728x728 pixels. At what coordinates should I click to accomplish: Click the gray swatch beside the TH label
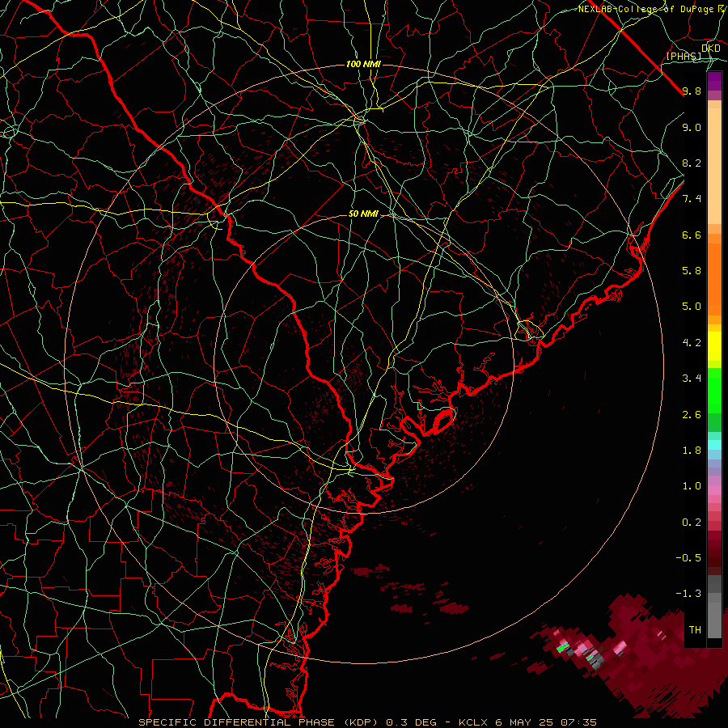pos(714,620)
